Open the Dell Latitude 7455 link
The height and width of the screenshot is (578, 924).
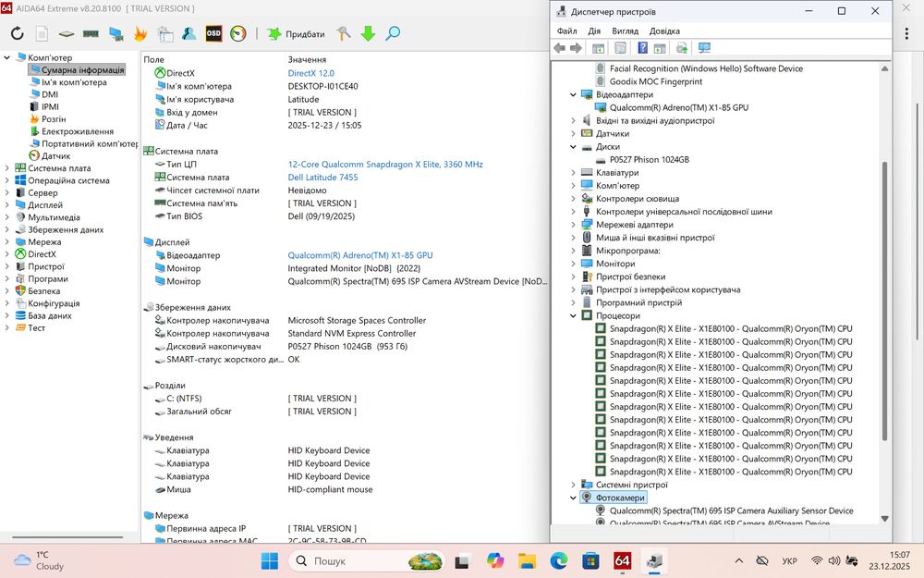(322, 177)
